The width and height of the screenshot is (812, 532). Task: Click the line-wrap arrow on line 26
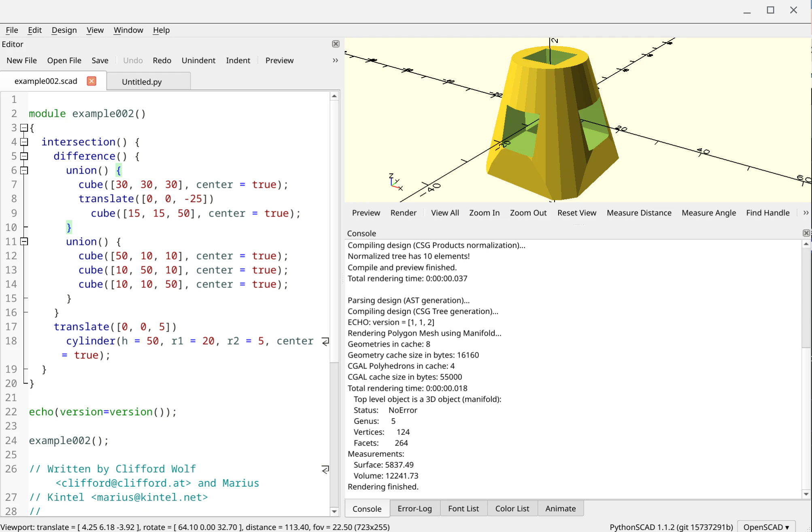click(325, 469)
